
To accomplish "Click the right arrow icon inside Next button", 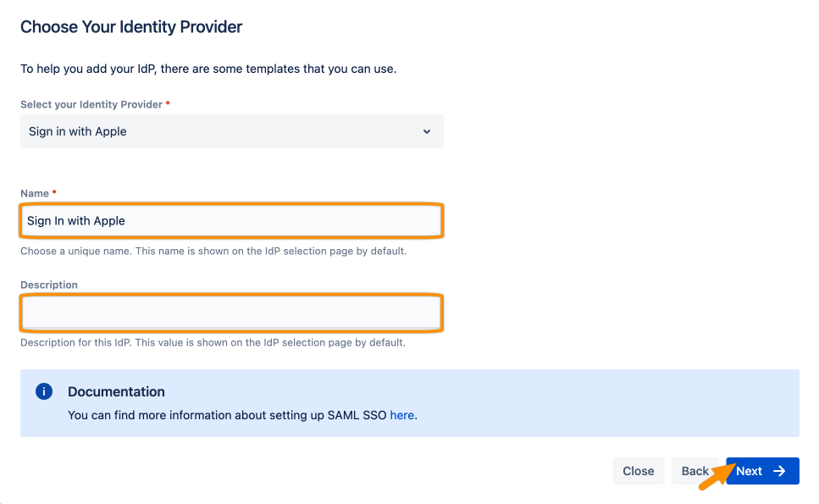I will click(779, 471).
